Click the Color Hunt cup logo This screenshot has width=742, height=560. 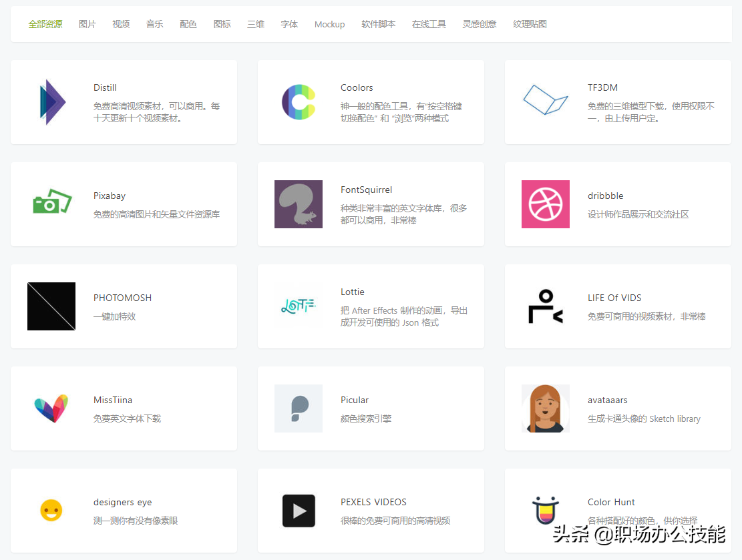(x=546, y=511)
